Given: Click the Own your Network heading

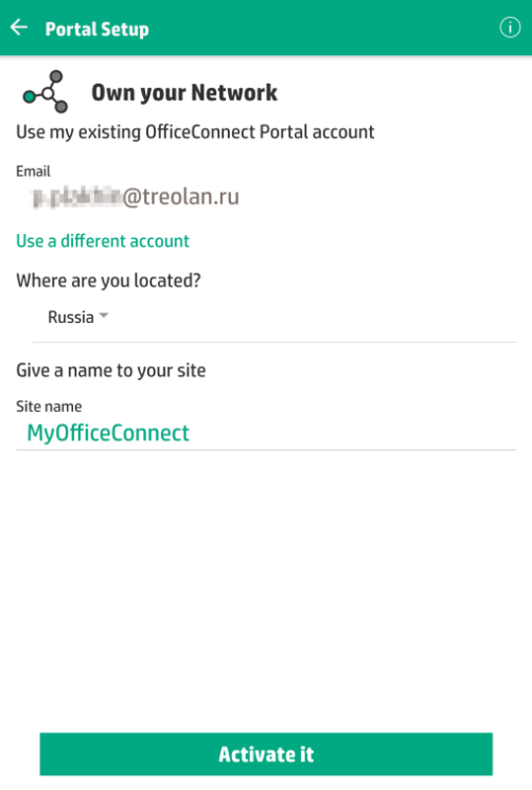Looking at the screenshot, I should coord(184,93).
